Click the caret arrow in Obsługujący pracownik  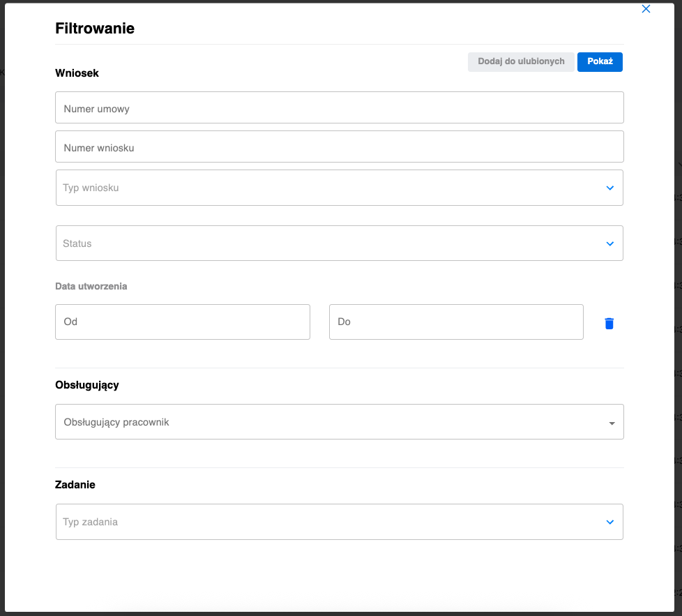point(612,423)
